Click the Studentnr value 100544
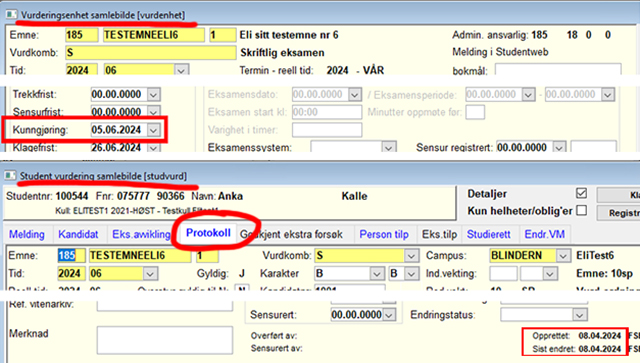 [x=72, y=196]
